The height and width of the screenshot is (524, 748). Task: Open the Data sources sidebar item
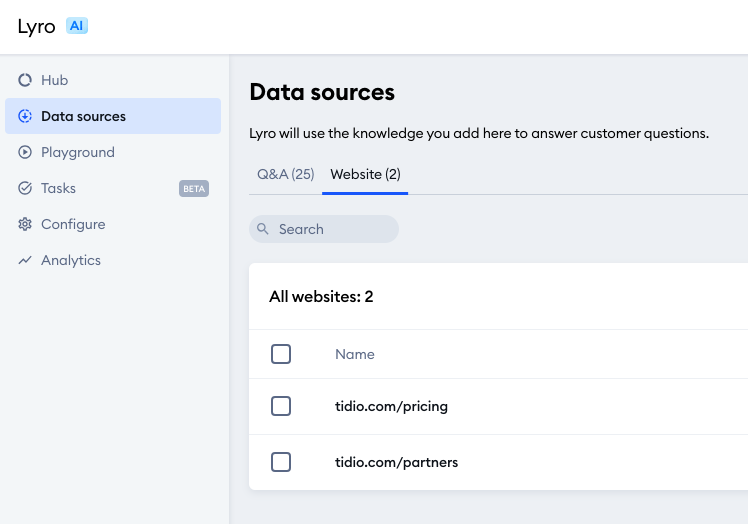[113, 116]
